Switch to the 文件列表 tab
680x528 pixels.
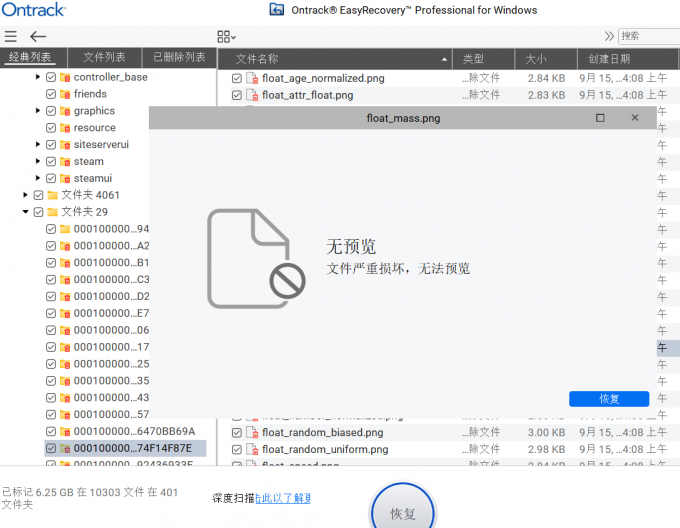tap(104, 57)
